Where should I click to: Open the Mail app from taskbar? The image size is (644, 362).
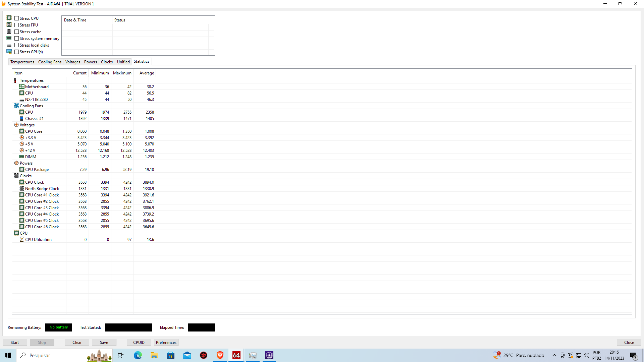187,355
